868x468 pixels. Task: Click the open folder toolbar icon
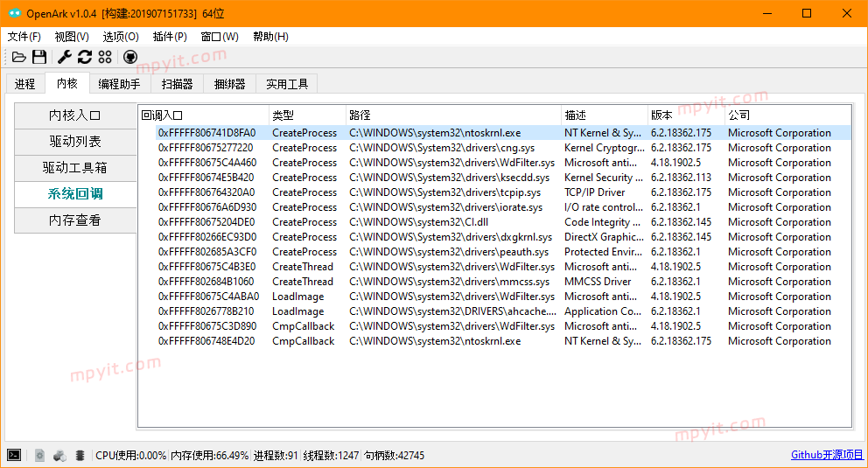(x=19, y=57)
